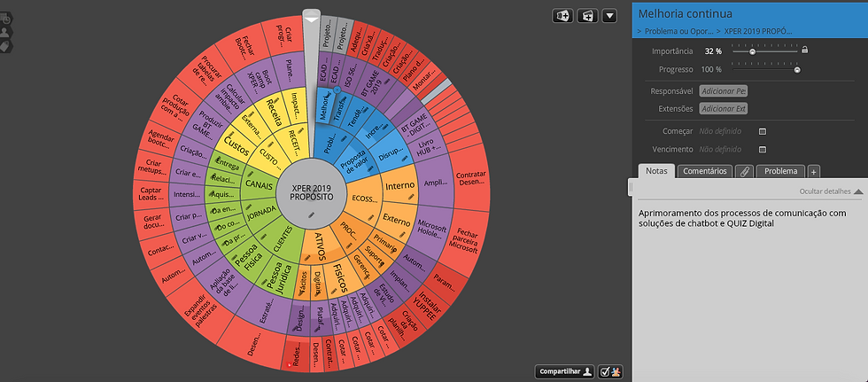Open the triangle dropdown menu beside add icons
868x382 pixels.
[x=609, y=16]
